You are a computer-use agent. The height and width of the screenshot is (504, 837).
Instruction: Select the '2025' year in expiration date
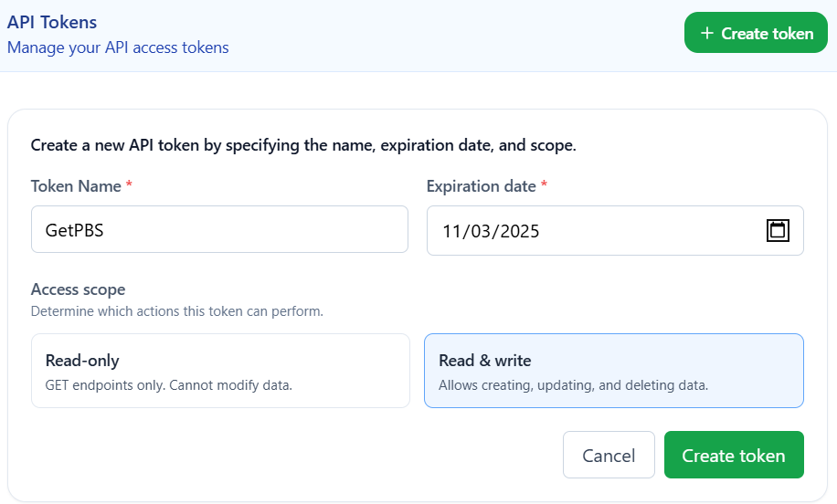point(519,231)
